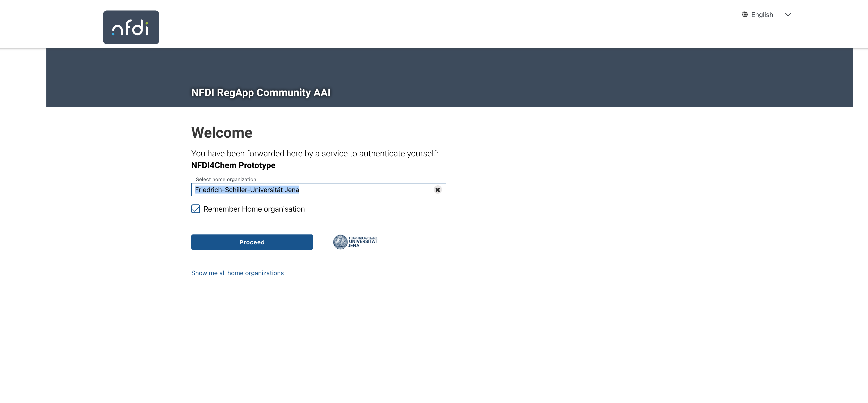
Task: Click the forwarded-by-service description text
Action: click(x=315, y=154)
